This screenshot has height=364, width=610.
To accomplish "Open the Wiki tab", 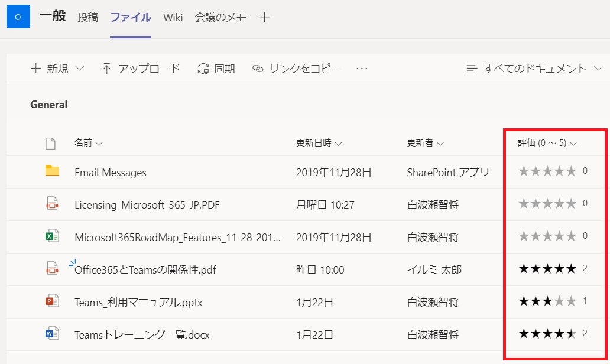I will (x=173, y=17).
